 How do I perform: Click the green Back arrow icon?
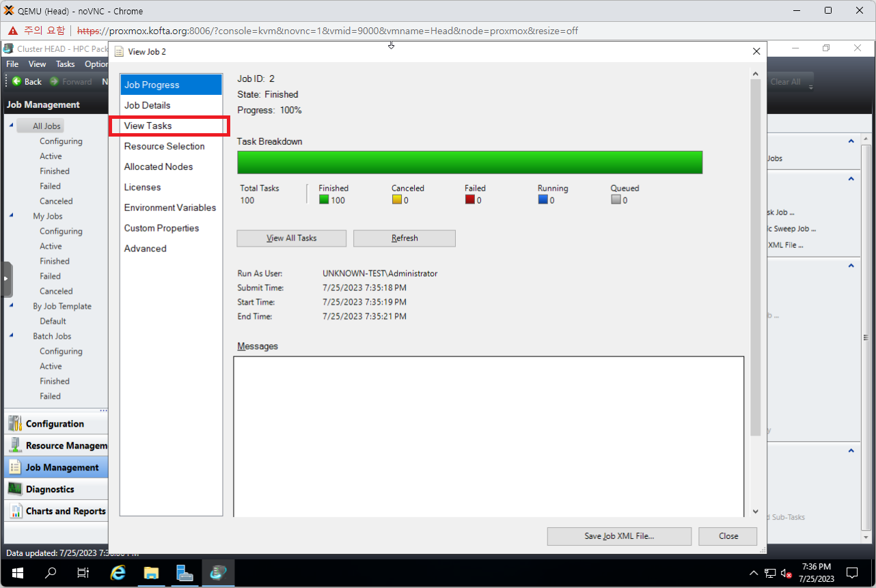(16, 81)
